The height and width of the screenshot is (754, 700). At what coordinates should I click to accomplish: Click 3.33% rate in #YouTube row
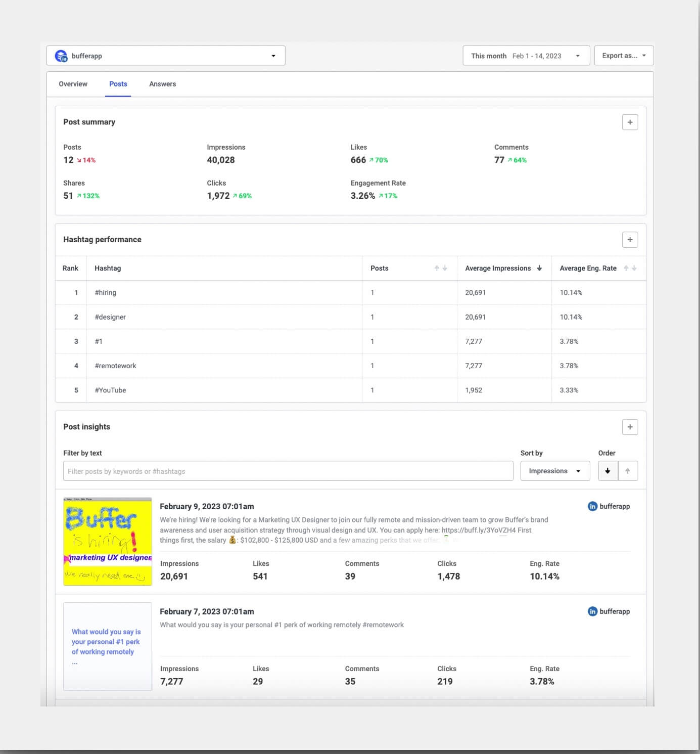[569, 390]
